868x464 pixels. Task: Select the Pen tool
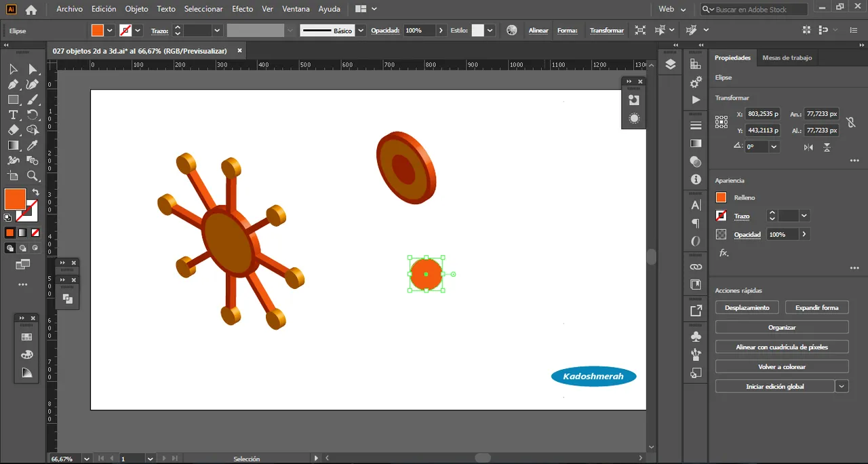click(13, 84)
